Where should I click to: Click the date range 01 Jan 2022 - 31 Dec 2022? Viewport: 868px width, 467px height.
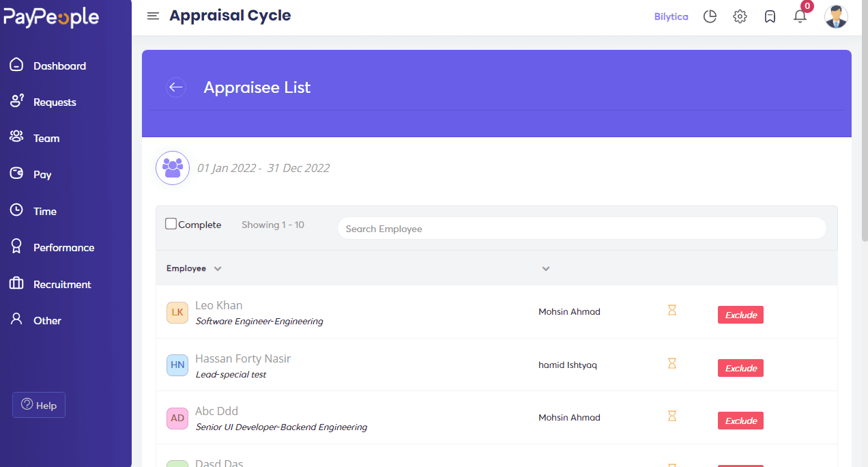point(263,168)
